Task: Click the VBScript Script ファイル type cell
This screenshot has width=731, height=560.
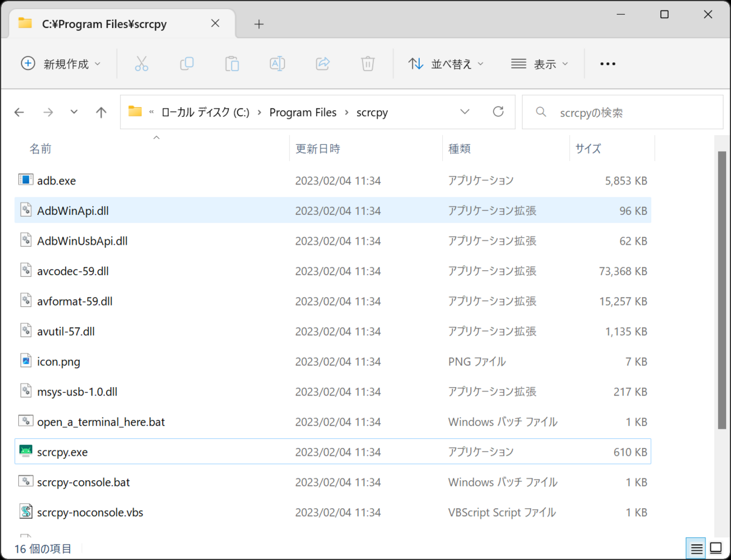Action: pyautogui.click(x=502, y=512)
